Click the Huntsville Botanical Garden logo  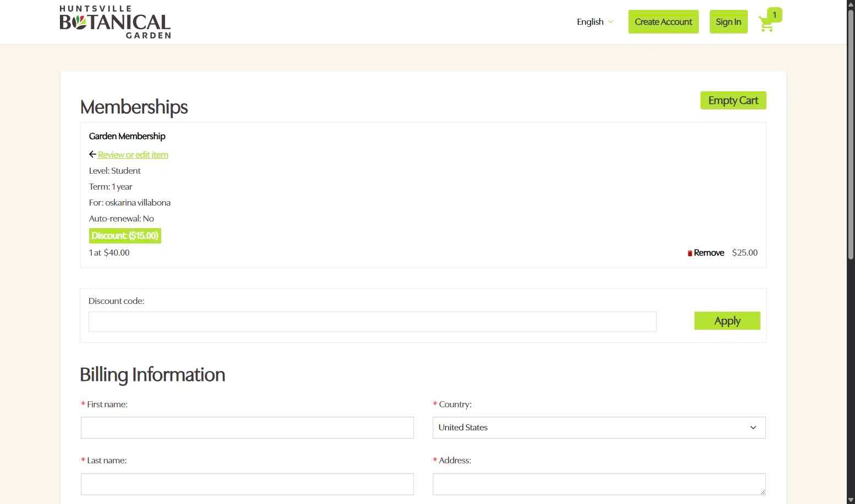(115, 22)
